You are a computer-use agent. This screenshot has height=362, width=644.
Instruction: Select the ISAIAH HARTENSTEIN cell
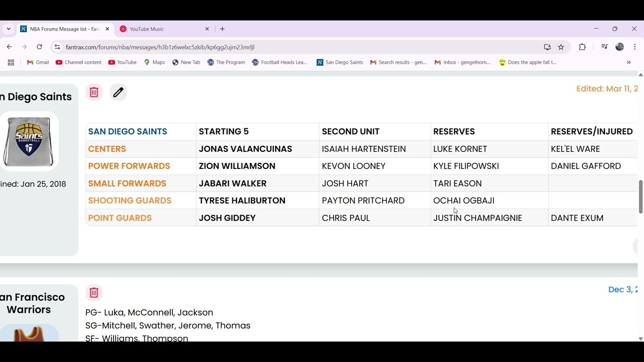(375, 149)
